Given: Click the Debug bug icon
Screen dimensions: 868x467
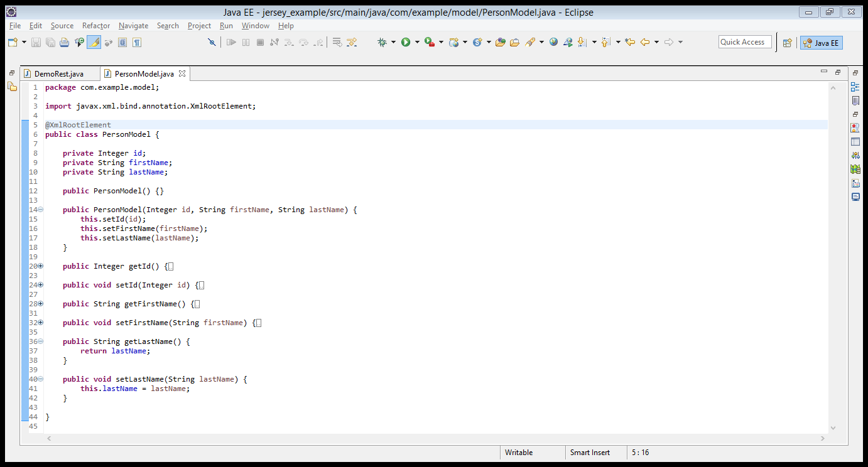Looking at the screenshot, I should click(x=382, y=42).
